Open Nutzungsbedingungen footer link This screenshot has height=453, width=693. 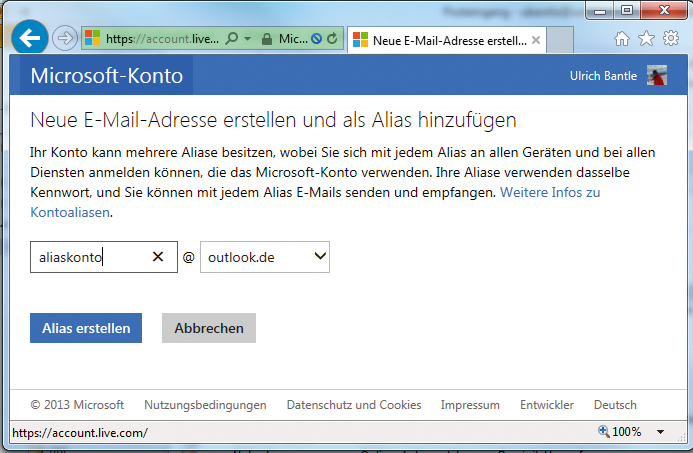click(x=205, y=405)
